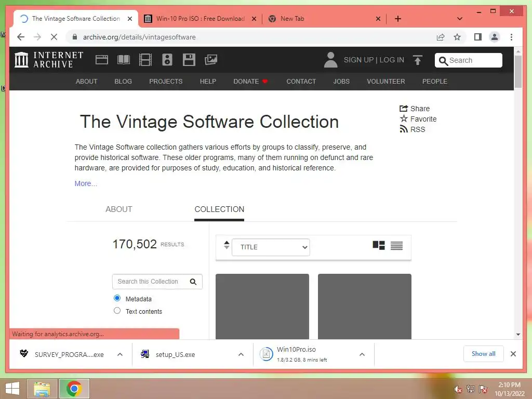The height and width of the screenshot is (399, 532).
Task: Click the Win10Pro.iso download item
Action: pyautogui.click(x=307, y=354)
